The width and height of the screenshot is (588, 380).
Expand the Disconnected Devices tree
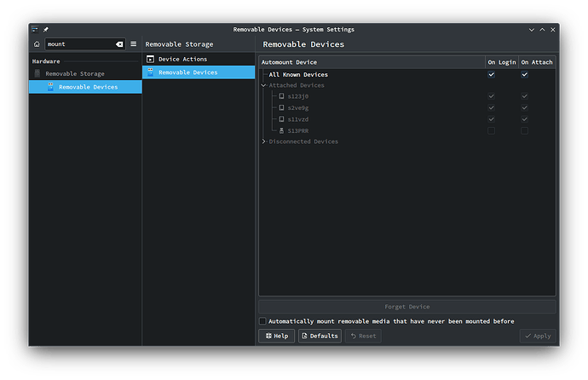(264, 141)
